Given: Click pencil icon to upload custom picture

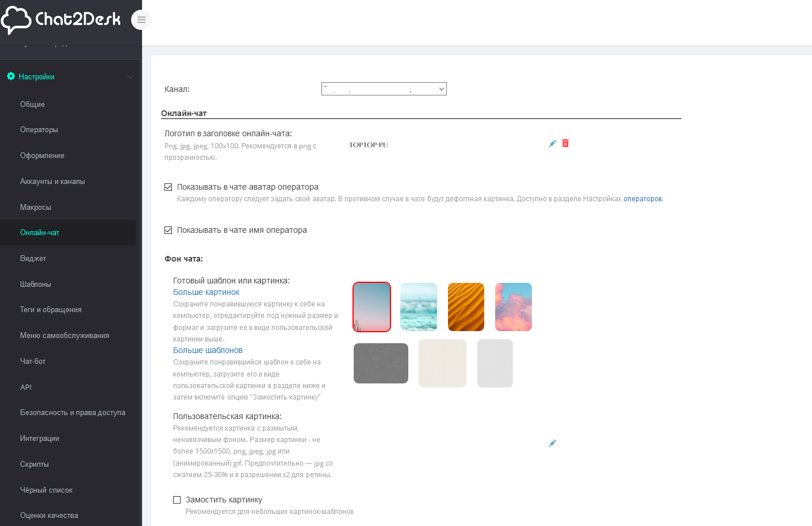Looking at the screenshot, I should (552, 443).
